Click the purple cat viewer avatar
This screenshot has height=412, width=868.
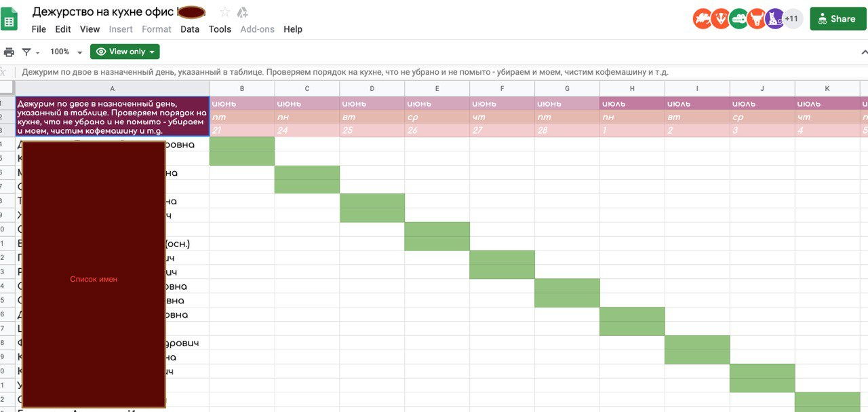click(x=774, y=19)
